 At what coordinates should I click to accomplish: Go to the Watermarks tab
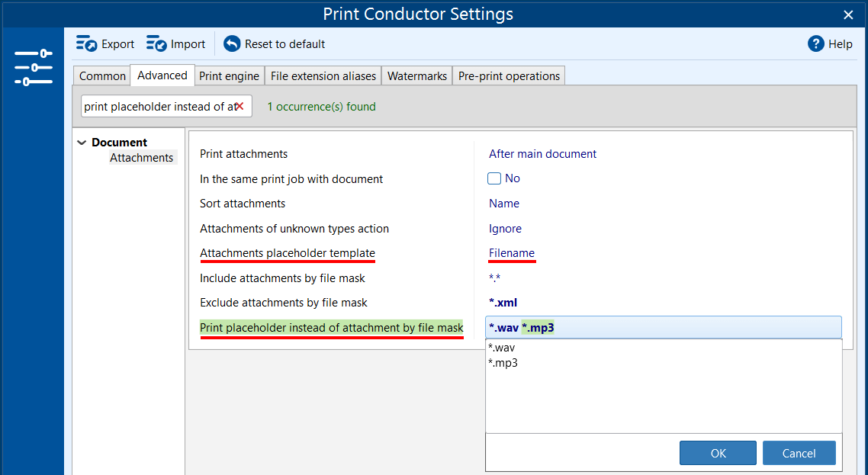416,75
